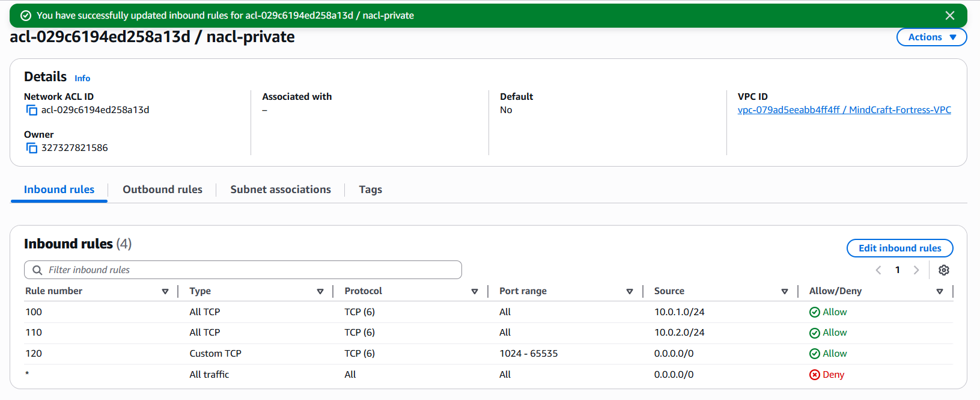Screen dimensions: 980x400
Task: Switch to the Outbound rules tab
Action: pos(162,189)
